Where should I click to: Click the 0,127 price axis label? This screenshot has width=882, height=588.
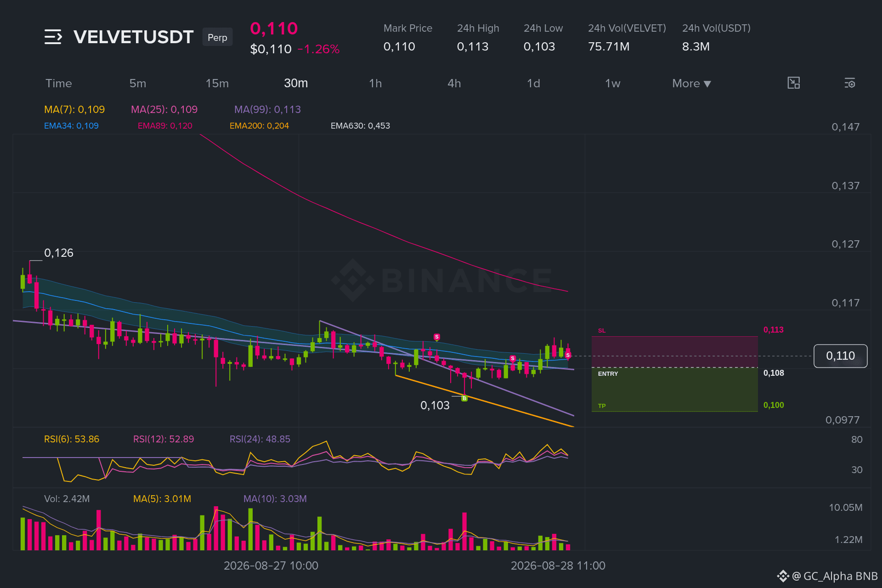845,244
